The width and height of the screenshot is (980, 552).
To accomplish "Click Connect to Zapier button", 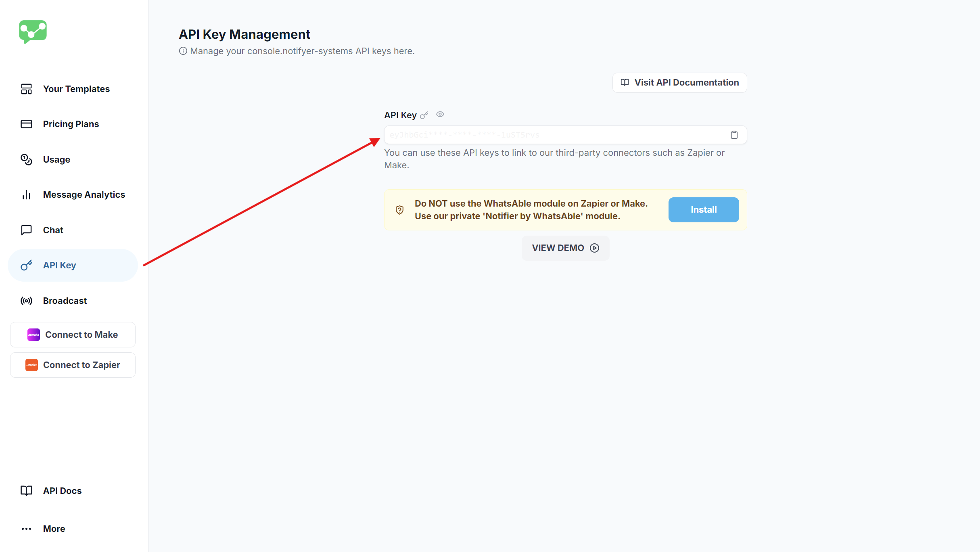I will coord(73,365).
